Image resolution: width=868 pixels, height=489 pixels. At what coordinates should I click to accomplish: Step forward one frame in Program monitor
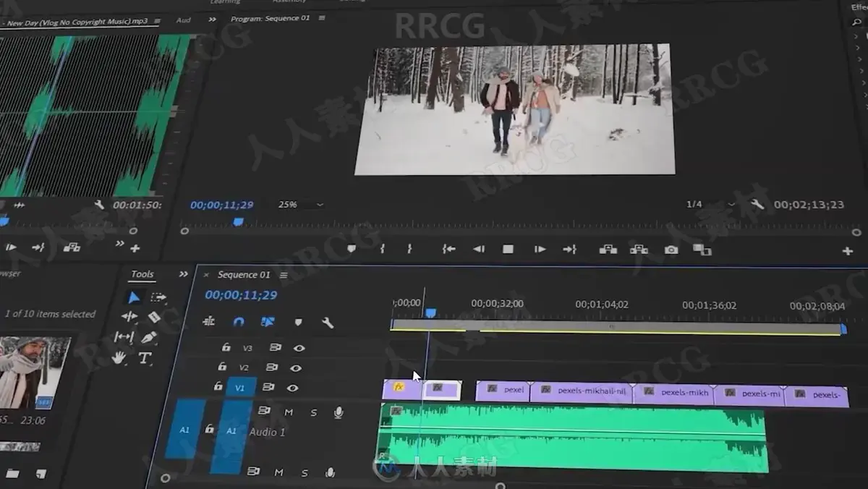(540, 249)
